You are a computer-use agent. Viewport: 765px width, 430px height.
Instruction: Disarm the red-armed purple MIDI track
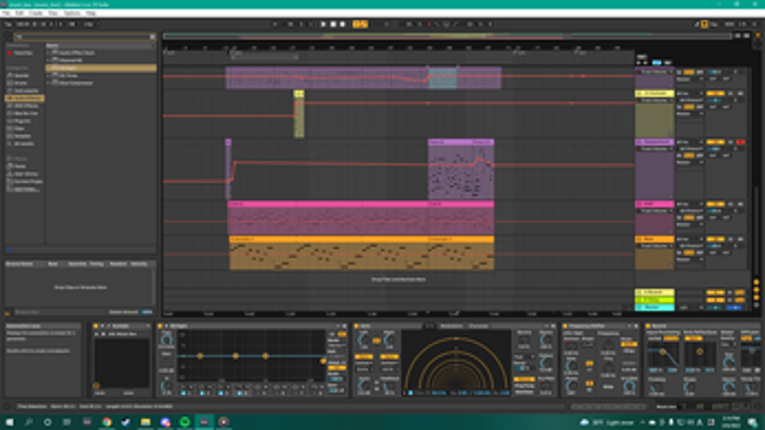pos(741,142)
